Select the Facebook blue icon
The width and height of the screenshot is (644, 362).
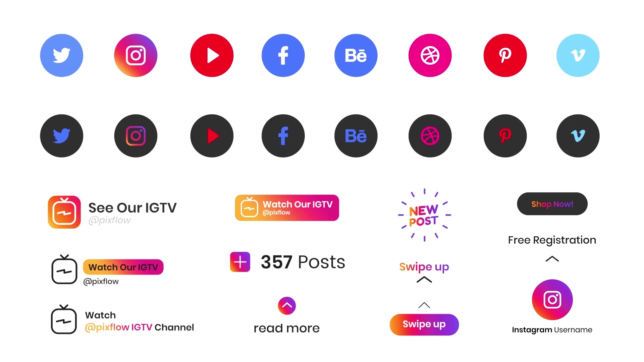coord(283,55)
